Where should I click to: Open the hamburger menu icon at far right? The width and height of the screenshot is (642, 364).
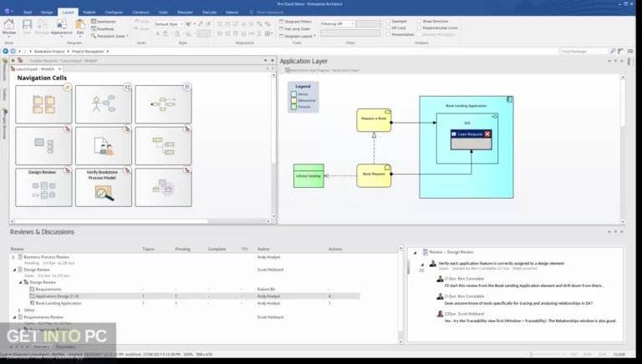630,52
